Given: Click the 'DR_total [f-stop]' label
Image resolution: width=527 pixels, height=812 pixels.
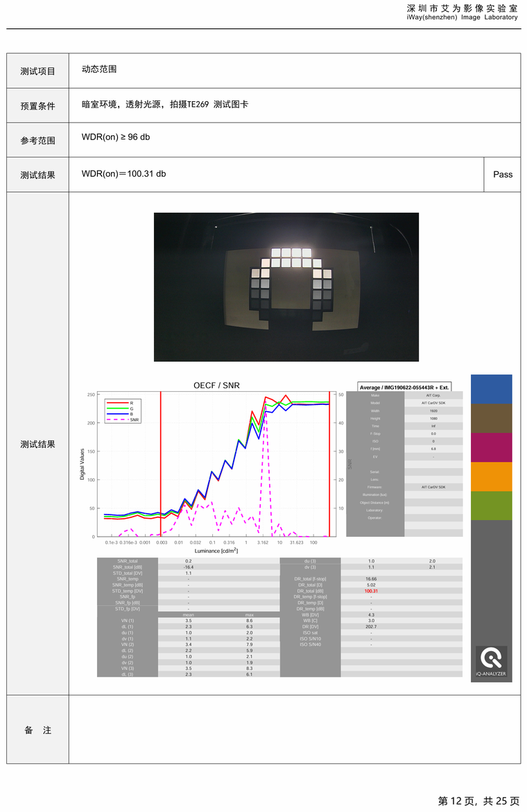Looking at the screenshot, I should point(310,579).
